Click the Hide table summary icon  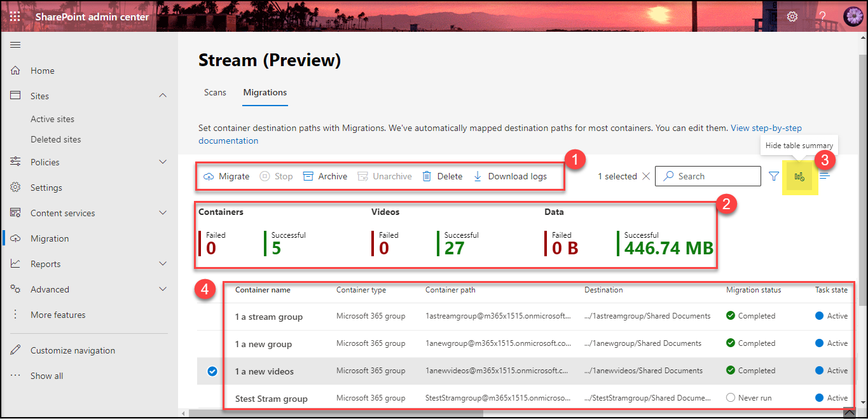(x=799, y=177)
